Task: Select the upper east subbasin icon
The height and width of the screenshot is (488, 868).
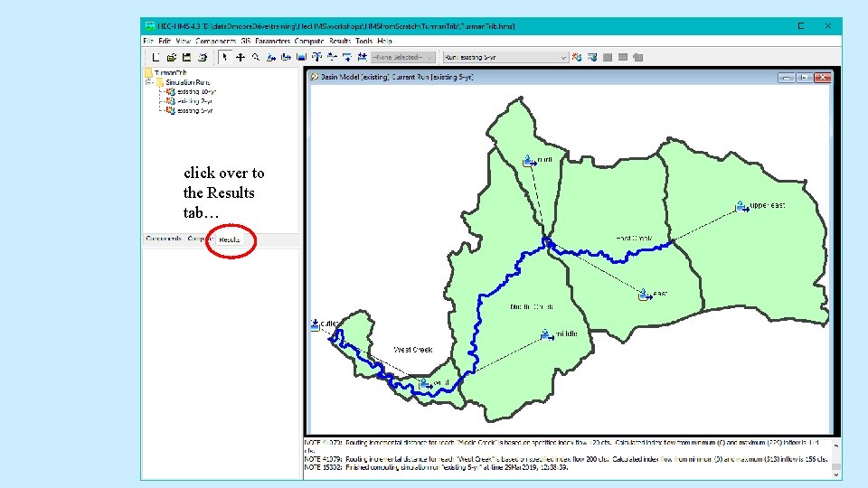Action: point(741,206)
